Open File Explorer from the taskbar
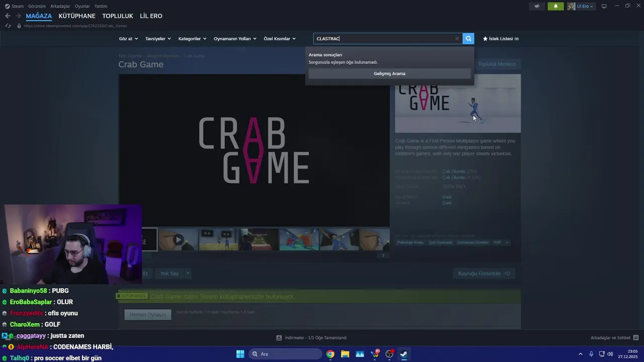This screenshot has height=362, width=644. 345,354
